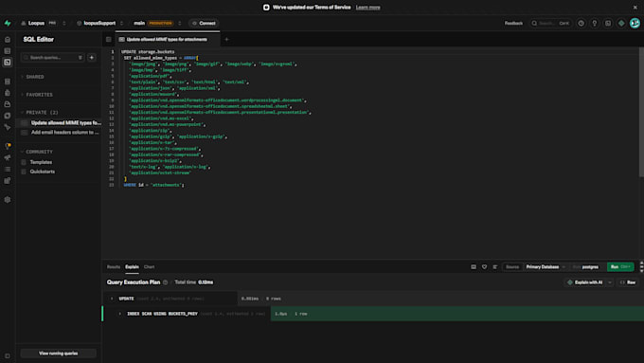Dismiss the Terms of Service banner
Image resolution: width=644 pixels, height=363 pixels.
(x=635, y=8)
